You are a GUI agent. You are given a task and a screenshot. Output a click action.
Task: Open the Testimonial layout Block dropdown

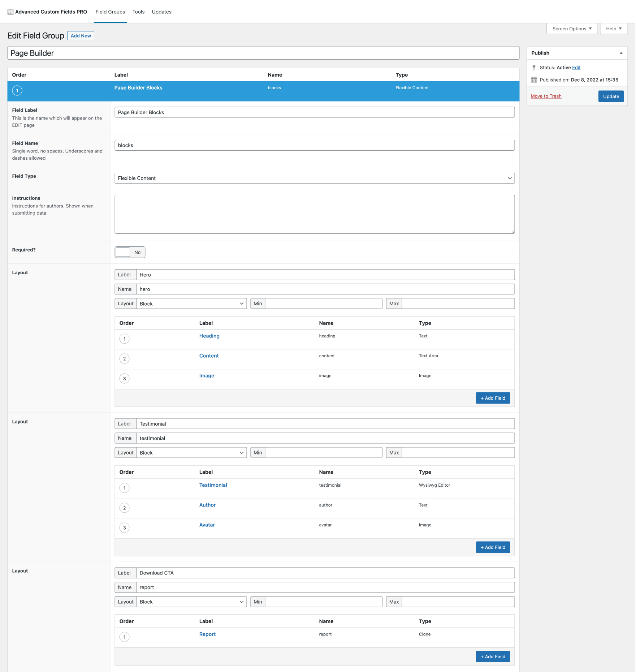tap(191, 453)
